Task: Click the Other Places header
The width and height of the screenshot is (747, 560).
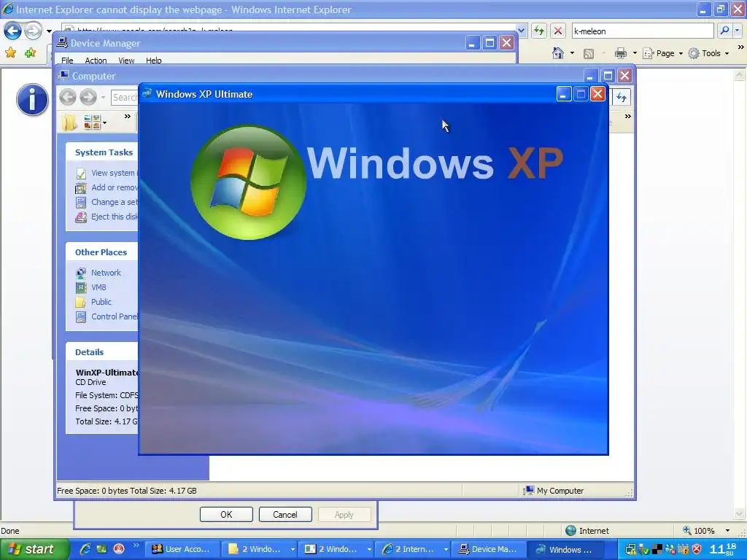Action: 101,252
